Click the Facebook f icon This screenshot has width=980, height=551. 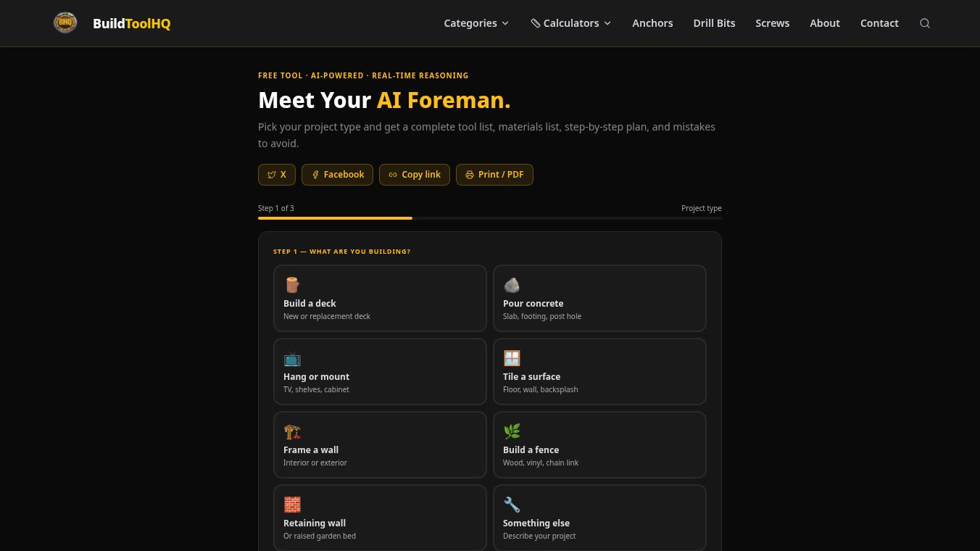point(315,175)
